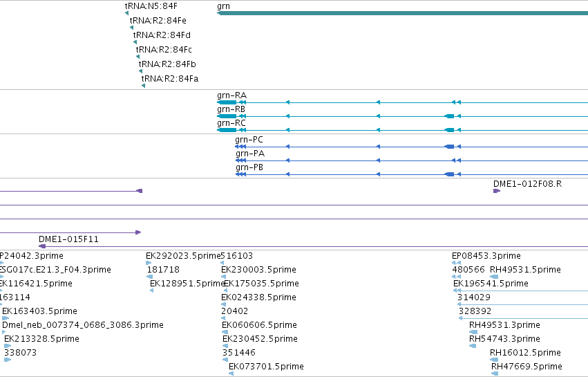This screenshot has height=377, width=588.
Task: Click the RH49531.3prime EST label
Action: (x=505, y=325)
